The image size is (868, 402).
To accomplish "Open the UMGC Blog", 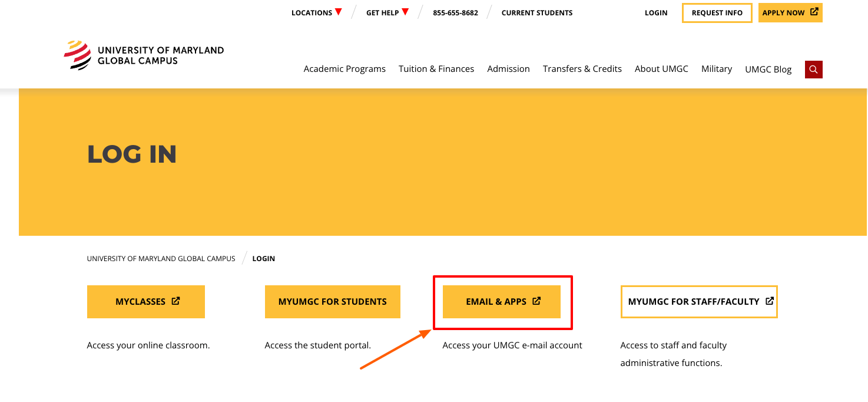I will [768, 69].
